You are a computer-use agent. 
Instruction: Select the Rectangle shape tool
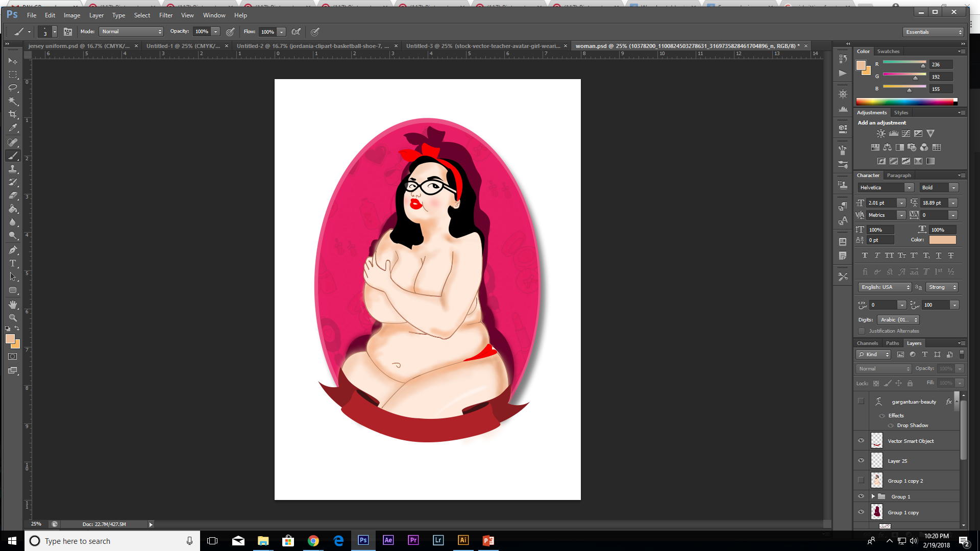13,290
